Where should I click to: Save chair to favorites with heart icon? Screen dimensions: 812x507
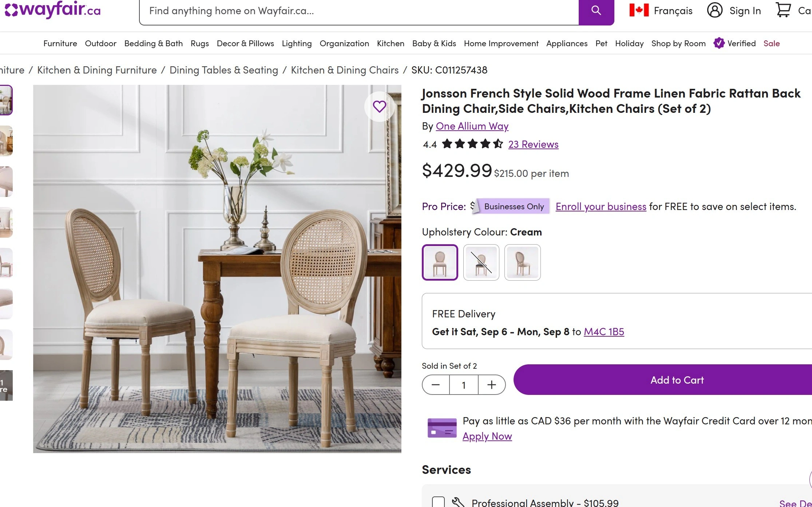379,107
